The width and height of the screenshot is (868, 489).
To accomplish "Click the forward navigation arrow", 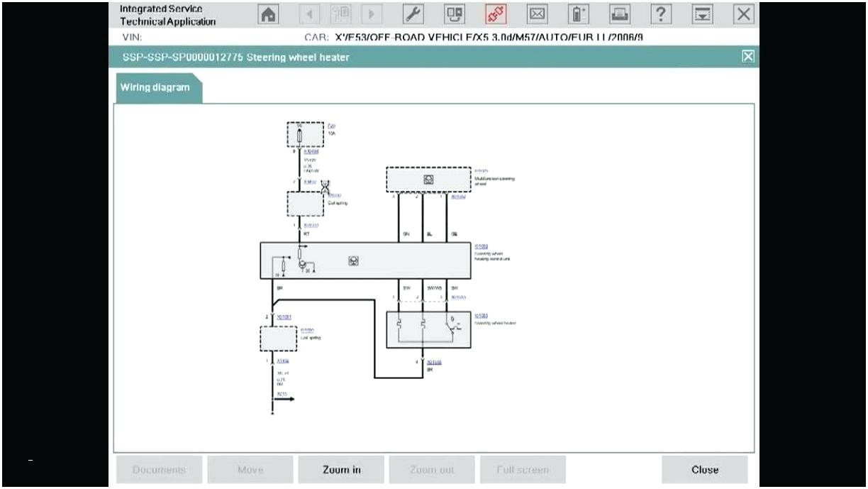I will pos(369,13).
